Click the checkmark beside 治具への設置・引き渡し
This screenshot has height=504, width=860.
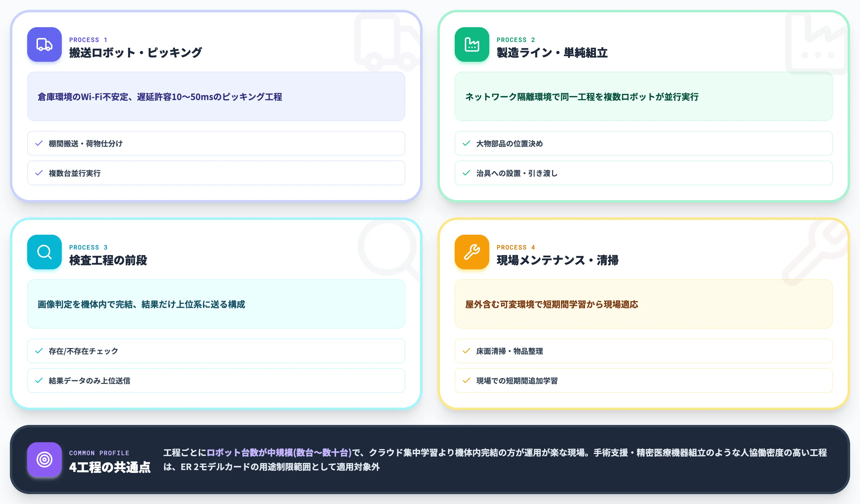click(466, 173)
